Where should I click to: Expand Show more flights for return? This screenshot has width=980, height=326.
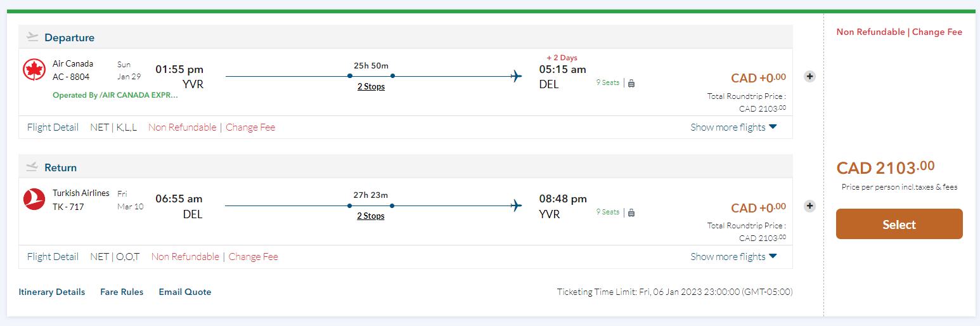[x=733, y=256]
